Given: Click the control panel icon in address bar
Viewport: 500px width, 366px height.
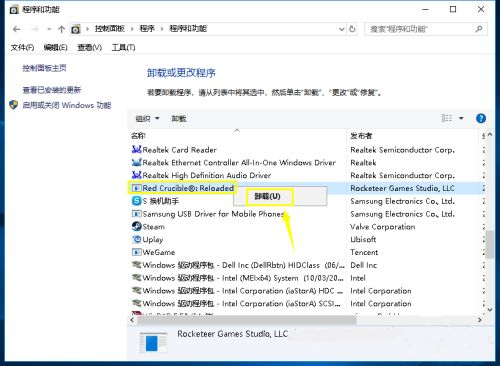Looking at the screenshot, I should [x=76, y=29].
